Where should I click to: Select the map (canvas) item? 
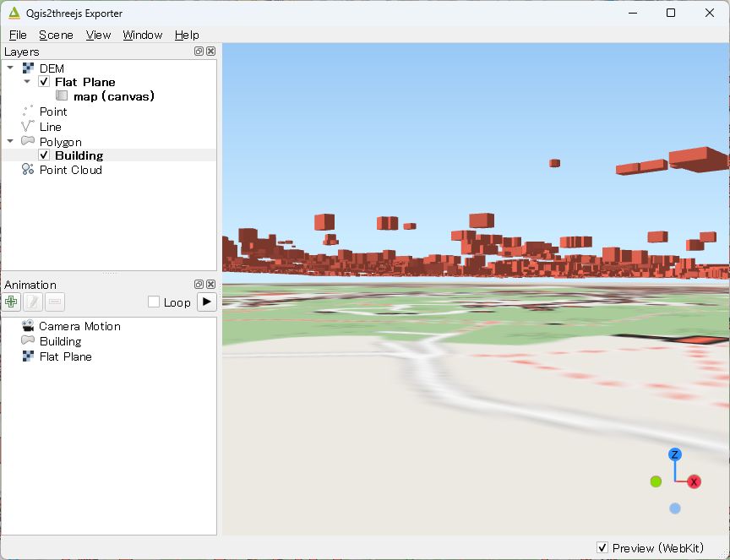(x=113, y=96)
